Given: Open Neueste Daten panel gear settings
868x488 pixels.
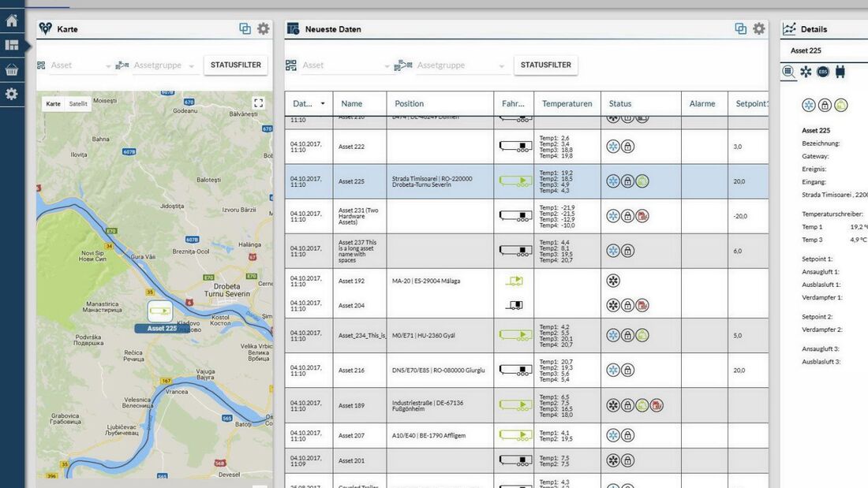Looking at the screenshot, I should [x=759, y=28].
